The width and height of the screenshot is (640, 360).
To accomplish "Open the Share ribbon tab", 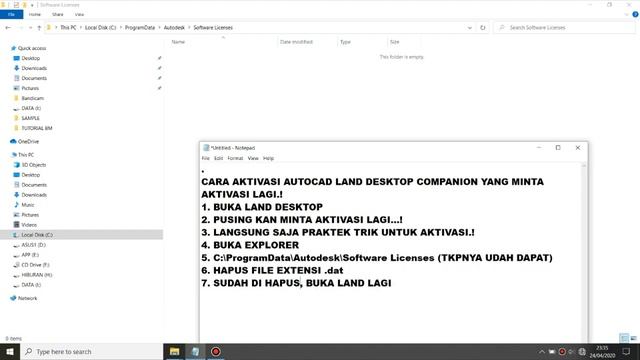I will (x=58, y=14).
